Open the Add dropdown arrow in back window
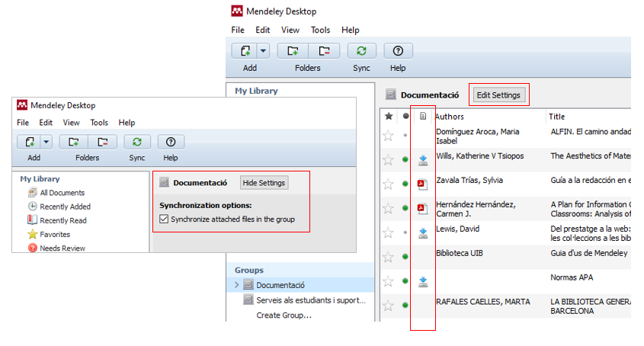The width and height of the screenshot is (644, 346). [x=263, y=51]
